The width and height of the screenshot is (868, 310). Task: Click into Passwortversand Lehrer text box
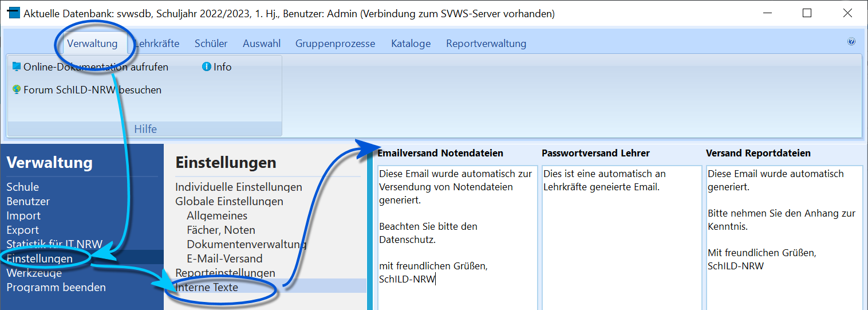click(x=622, y=238)
